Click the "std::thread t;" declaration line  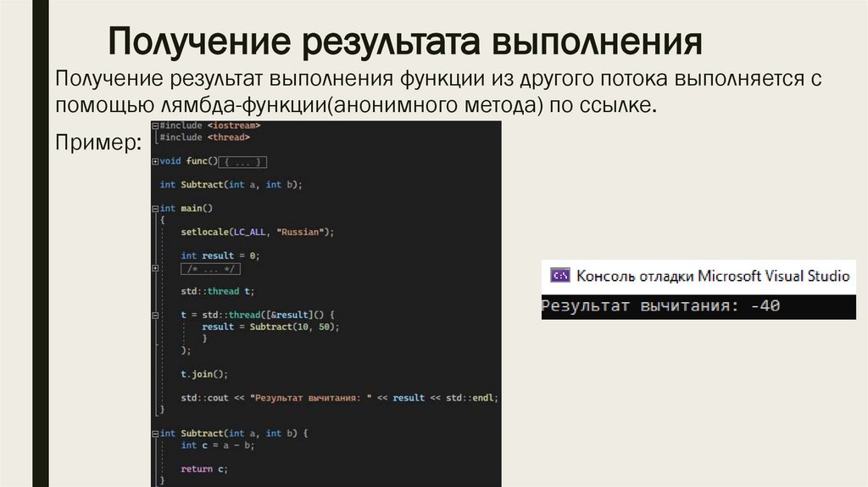(x=217, y=291)
